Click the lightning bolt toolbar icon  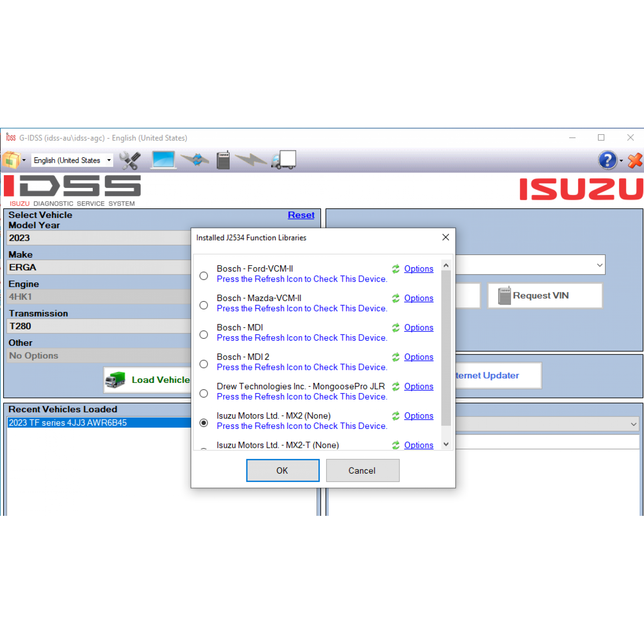[251, 160]
